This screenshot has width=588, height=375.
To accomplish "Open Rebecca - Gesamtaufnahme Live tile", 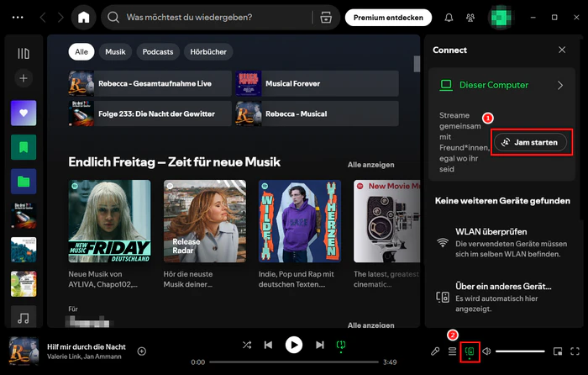I will 150,83.
